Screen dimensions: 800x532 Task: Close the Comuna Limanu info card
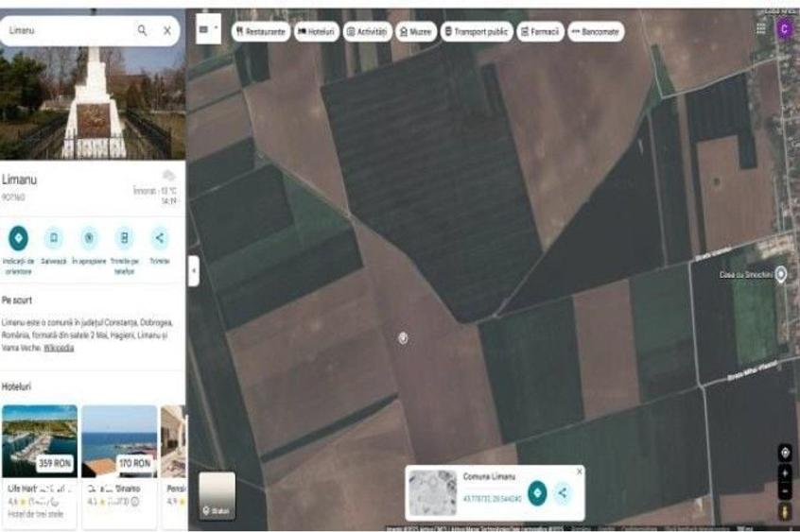(579, 472)
